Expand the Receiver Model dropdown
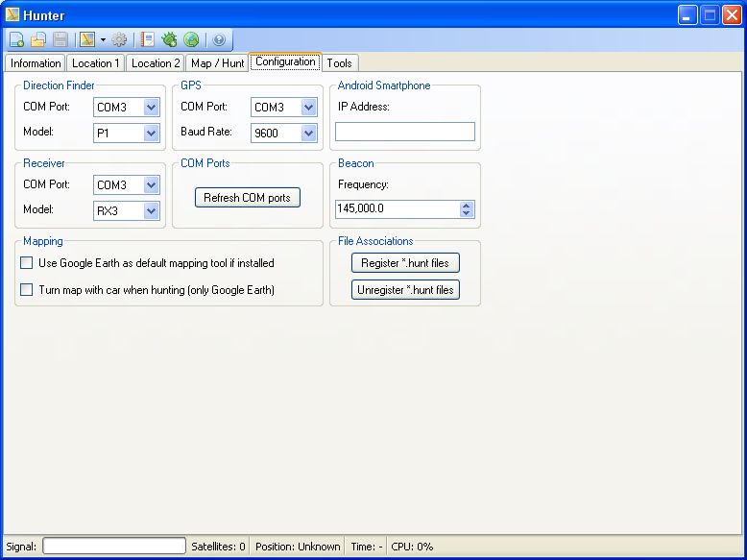This screenshot has height=560, width=747. (x=151, y=210)
